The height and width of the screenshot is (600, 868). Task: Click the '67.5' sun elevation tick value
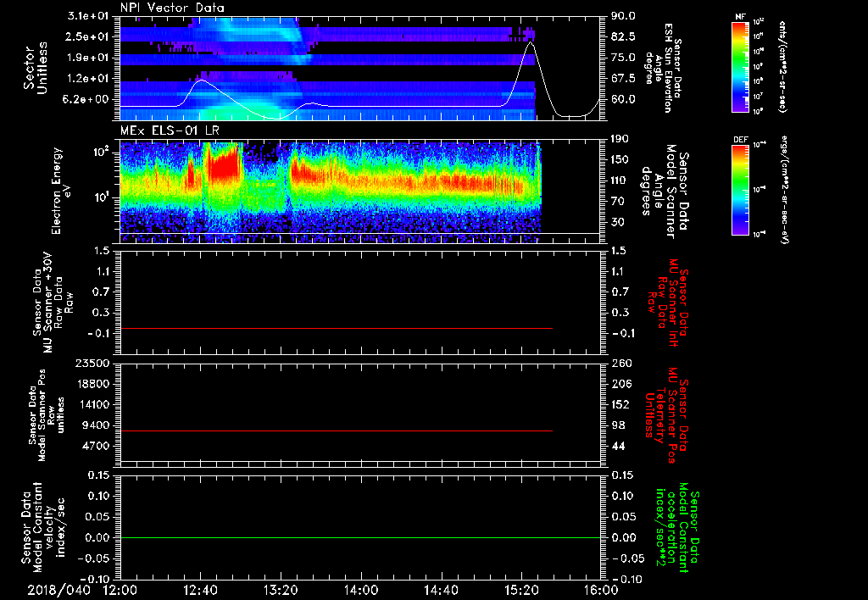(623, 79)
